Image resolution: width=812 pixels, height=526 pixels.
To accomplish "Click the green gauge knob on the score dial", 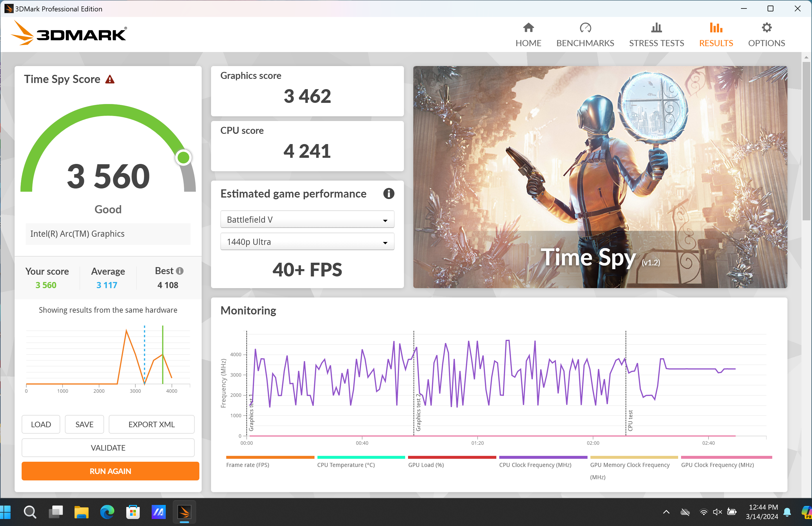I will pos(184,157).
